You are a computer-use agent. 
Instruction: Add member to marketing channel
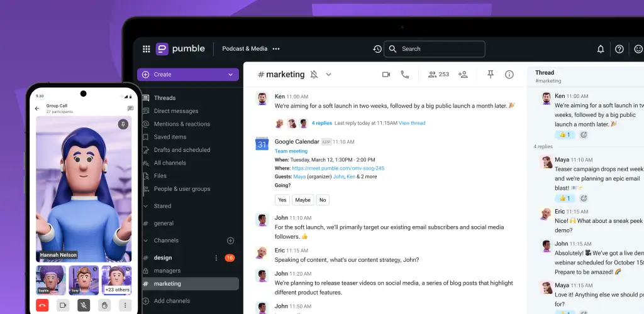pyautogui.click(x=463, y=74)
